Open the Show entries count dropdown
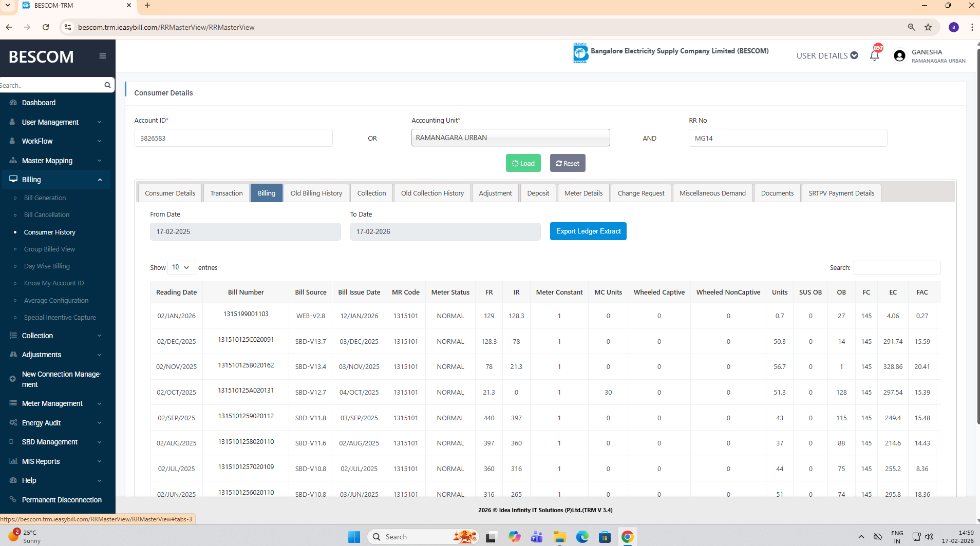This screenshot has height=546, width=980. 181,267
